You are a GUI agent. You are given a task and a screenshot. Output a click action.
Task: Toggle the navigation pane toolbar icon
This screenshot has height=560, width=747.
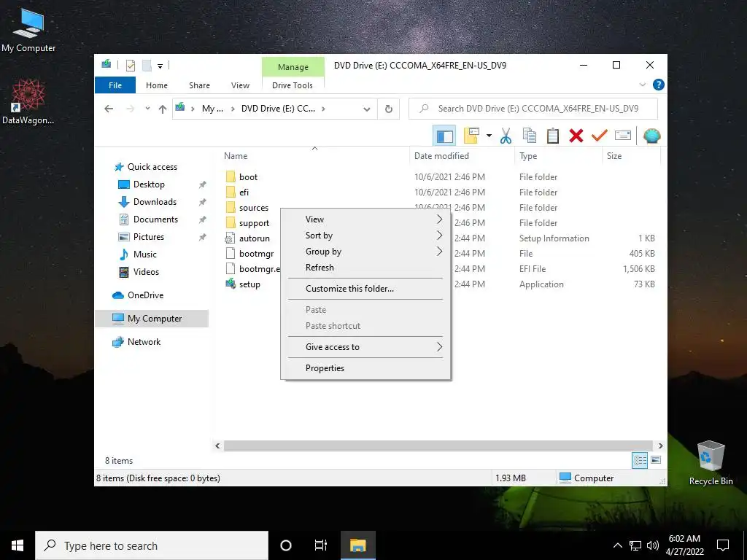click(x=444, y=136)
